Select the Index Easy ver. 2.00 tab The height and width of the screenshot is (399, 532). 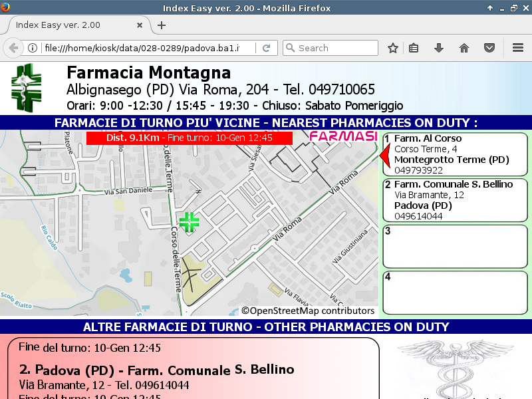66,25
